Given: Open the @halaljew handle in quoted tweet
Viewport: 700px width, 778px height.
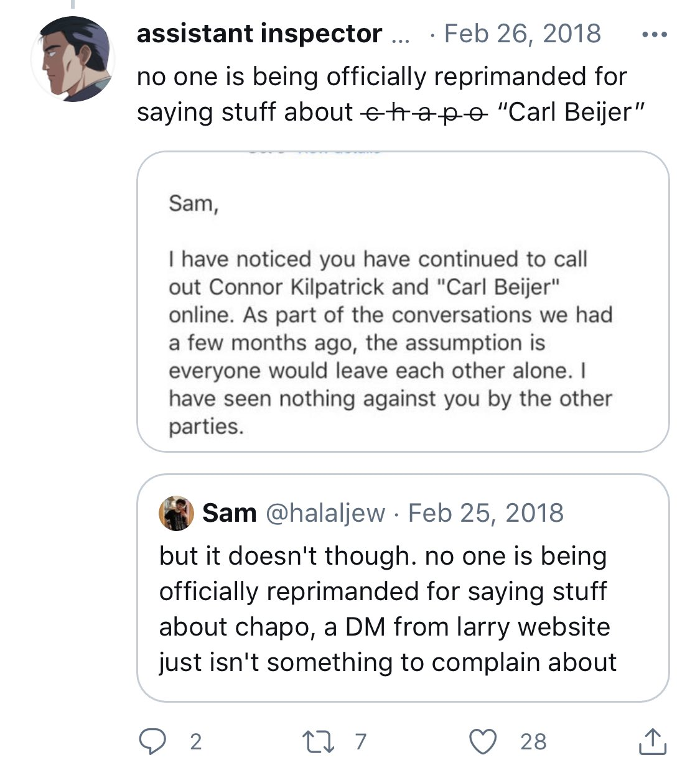Looking at the screenshot, I should (325, 513).
